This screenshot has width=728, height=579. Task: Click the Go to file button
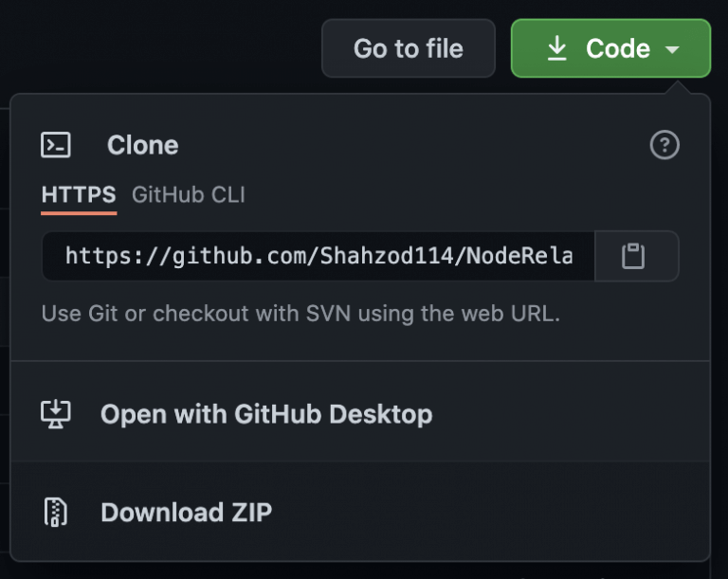[x=408, y=48]
